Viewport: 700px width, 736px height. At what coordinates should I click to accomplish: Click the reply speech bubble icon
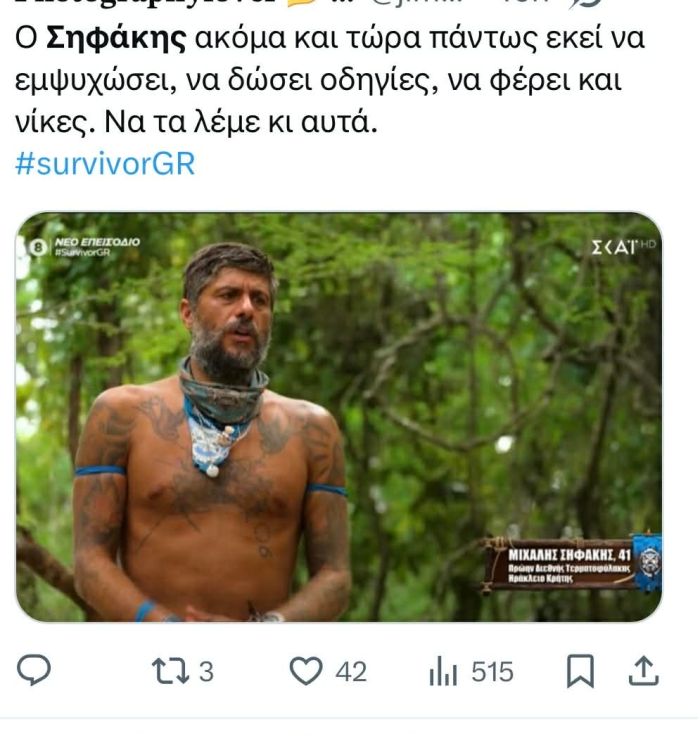click(34, 670)
